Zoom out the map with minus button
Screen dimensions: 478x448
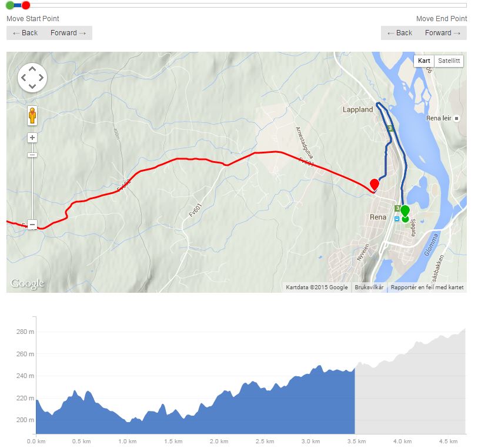(x=32, y=225)
